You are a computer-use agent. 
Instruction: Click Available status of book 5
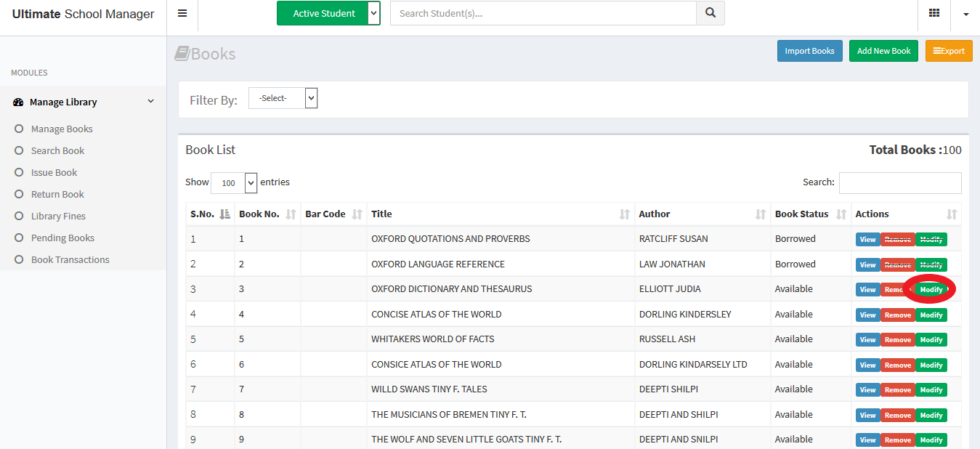[x=794, y=339]
